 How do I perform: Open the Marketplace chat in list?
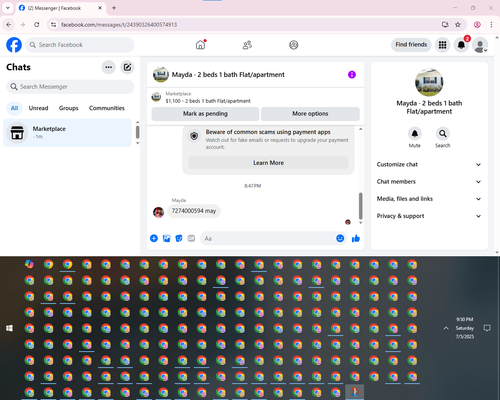68,133
